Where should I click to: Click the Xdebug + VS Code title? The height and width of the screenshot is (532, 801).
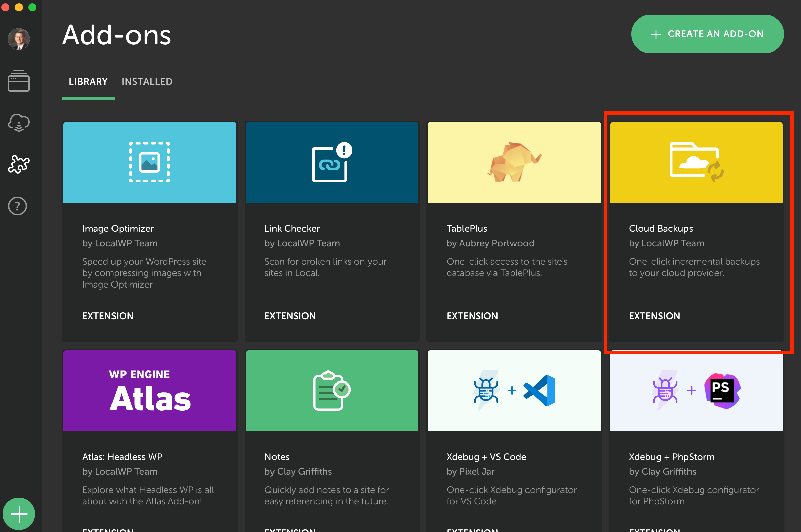click(x=486, y=457)
